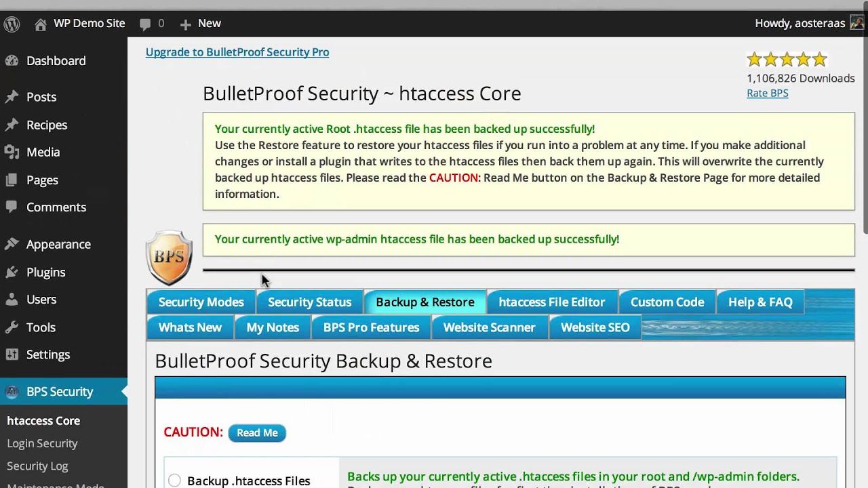Image resolution: width=868 pixels, height=488 pixels.
Task: Open WP Demo Site link in admin bar
Action: click(90, 23)
